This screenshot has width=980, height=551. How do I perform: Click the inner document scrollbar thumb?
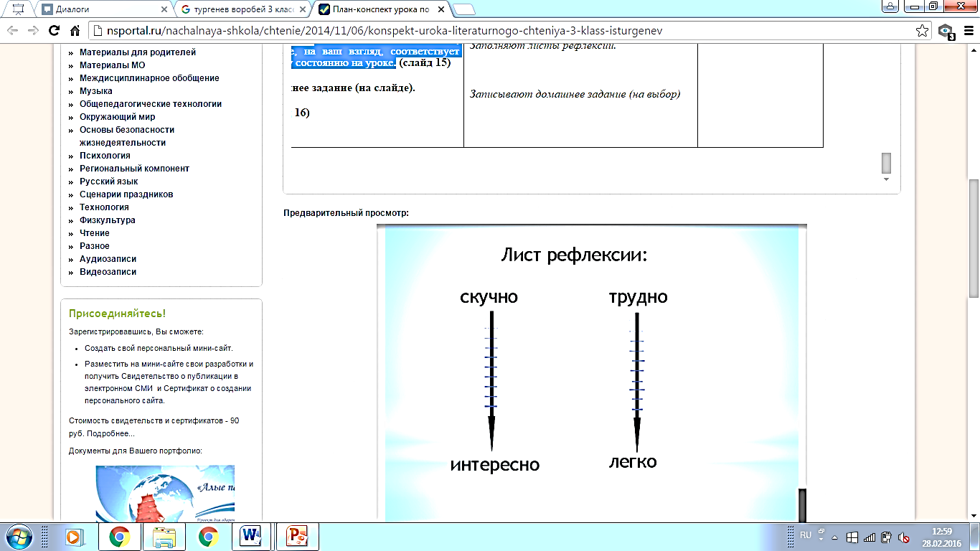point(887,163)
